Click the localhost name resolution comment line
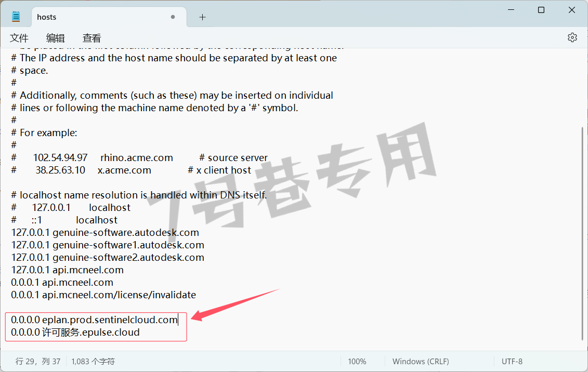 click(139, 195)
